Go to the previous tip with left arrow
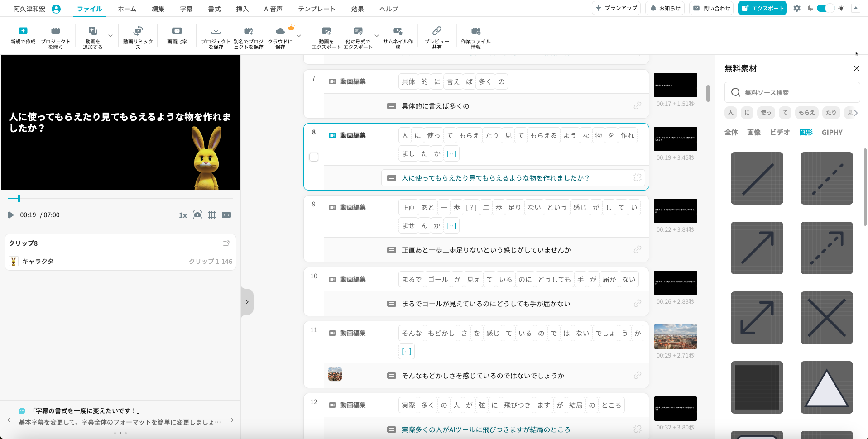868x439 pixels. pyautogui.click(x=9, y=420)
